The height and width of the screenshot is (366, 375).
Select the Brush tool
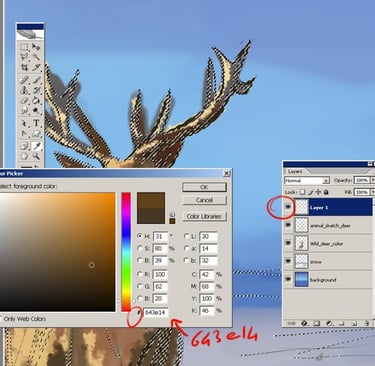point(36,80)
